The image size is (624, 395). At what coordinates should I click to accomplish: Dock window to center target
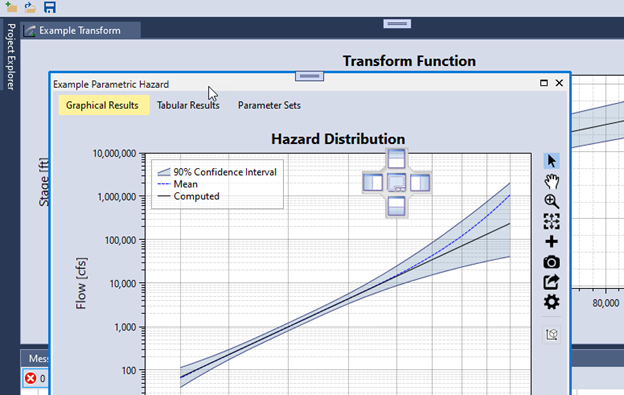[x=396, y=183]
